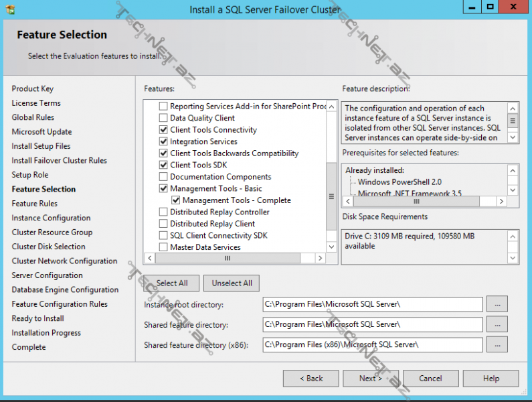Click Next to continue setup

[370, 379]
